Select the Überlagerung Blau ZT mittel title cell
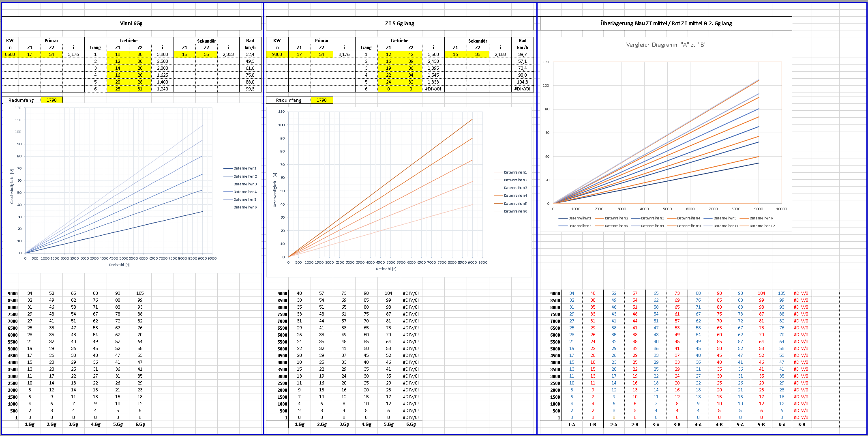Screen dimensions: 868x436 (x=666, y=23)
